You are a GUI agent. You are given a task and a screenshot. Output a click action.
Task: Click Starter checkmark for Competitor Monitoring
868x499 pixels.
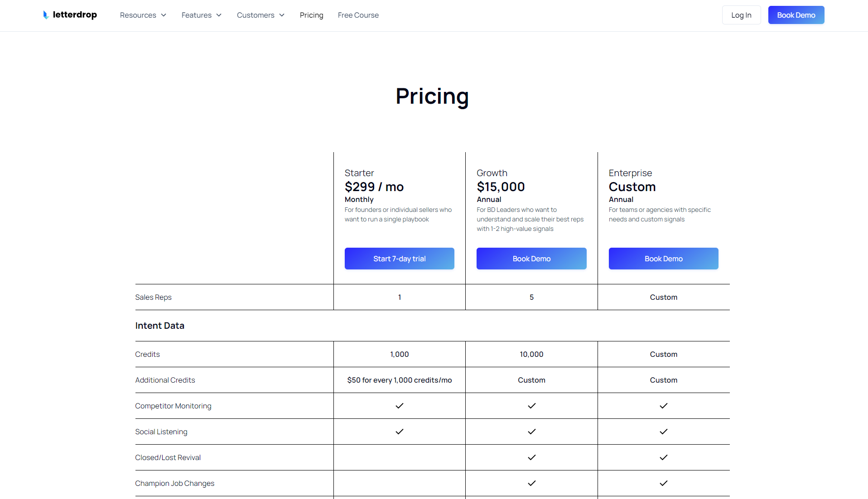399,406
